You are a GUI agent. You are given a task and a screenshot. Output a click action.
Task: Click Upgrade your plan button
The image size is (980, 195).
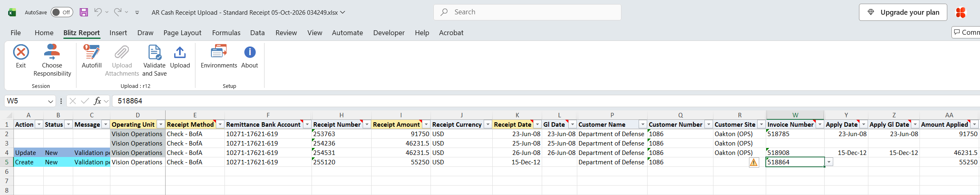tap(902, 12)
